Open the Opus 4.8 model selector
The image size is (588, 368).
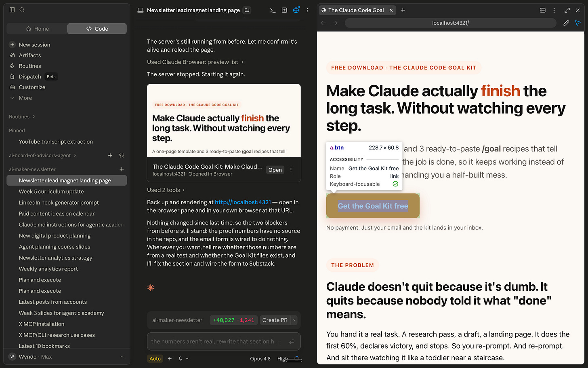click(x=260, y=359)
